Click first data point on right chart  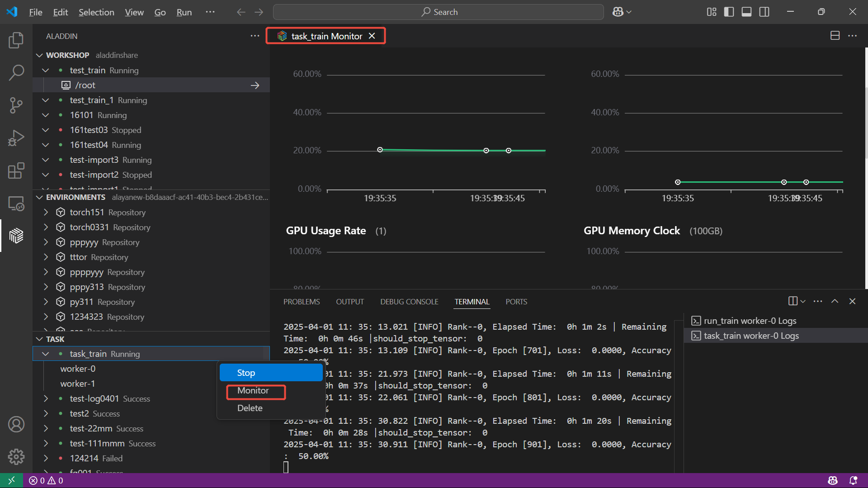click(x=678, y=182)
